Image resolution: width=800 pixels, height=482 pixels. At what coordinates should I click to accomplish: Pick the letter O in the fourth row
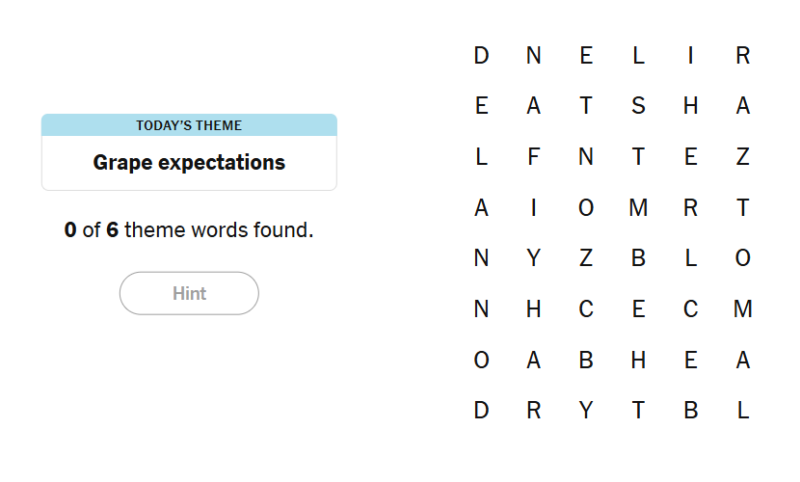[x=586, y=208]
